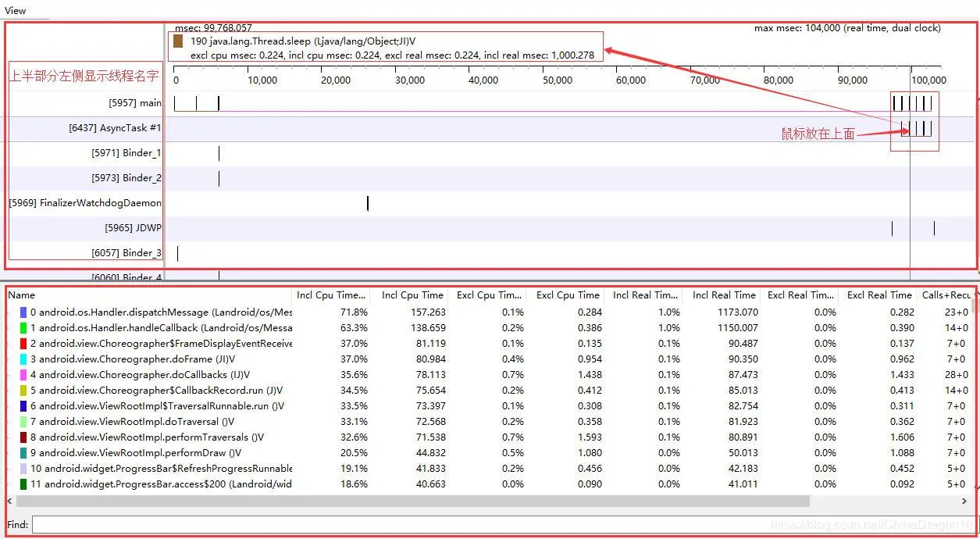Open the View menu
This screenshot has width=980, height=539.
pos(15,10)
